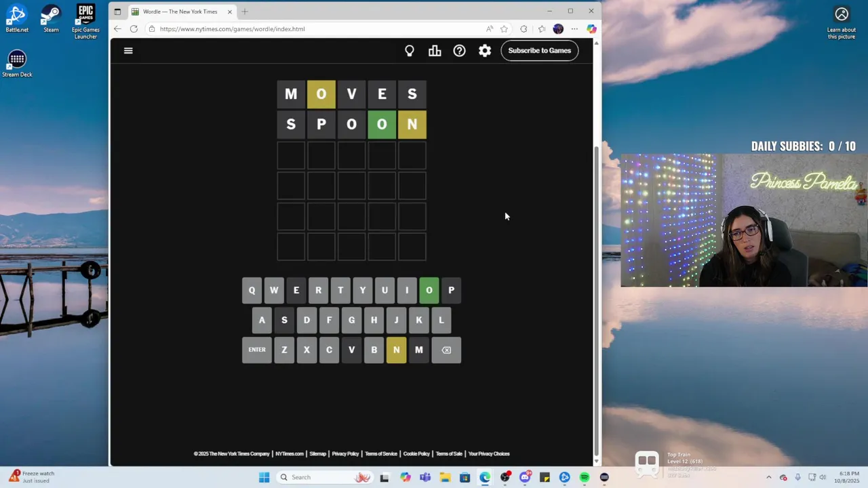Open the Privacy Policy footer link
This screenshot has width=868, height=488.
pyautogui.click(x=345, y=454)
